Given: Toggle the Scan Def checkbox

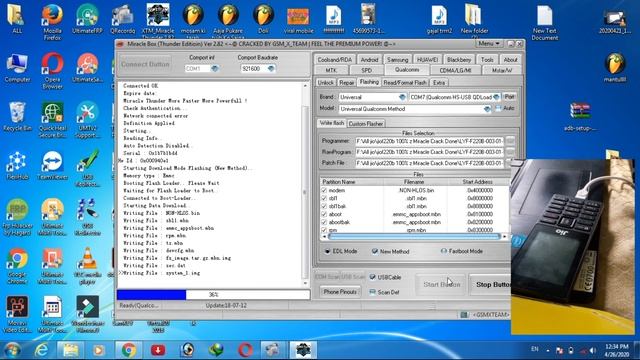Looking at the screenshot, I should click(372, 292).
